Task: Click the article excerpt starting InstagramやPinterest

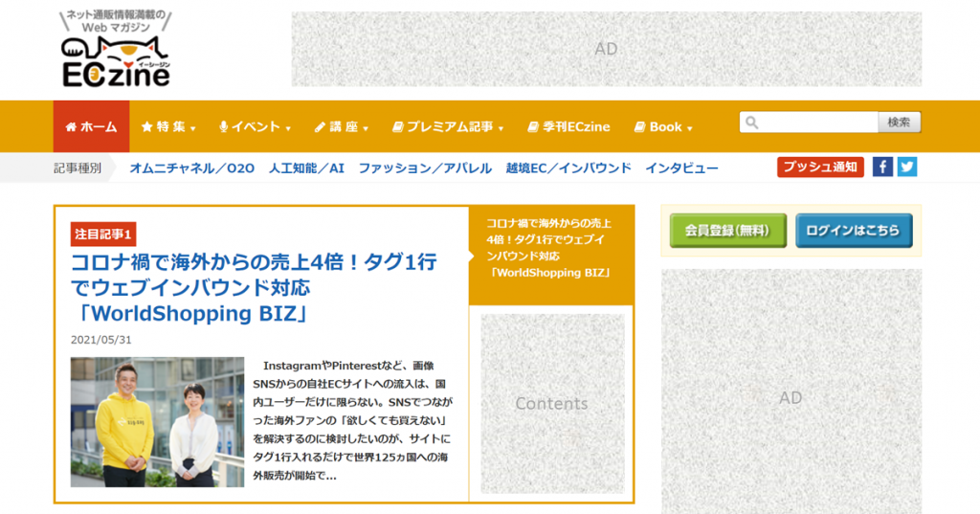Action: tap(352, 420)
